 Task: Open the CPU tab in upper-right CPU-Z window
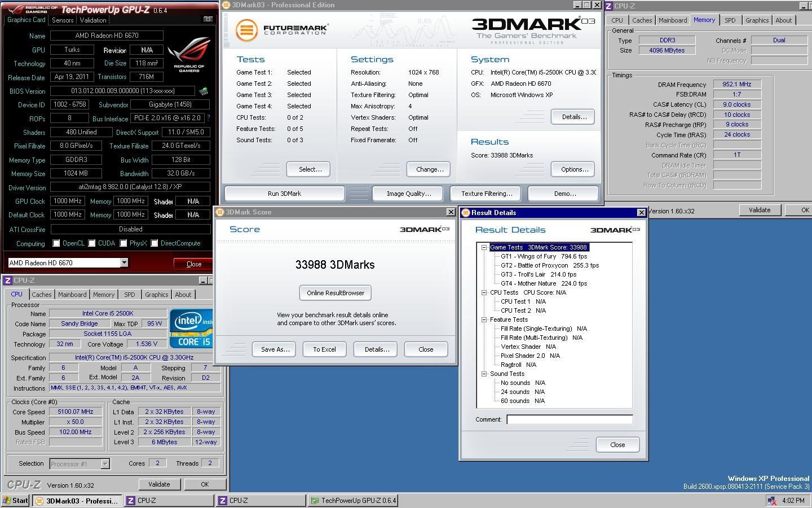(x=617, y=20)
